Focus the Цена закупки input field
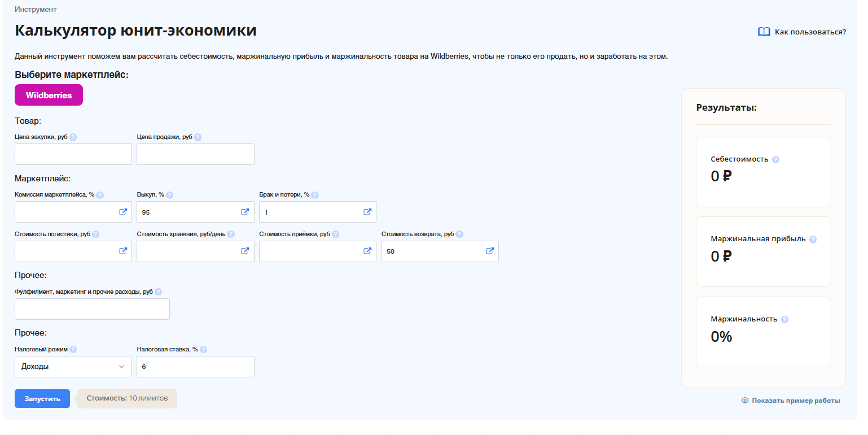 pos(73,154)
